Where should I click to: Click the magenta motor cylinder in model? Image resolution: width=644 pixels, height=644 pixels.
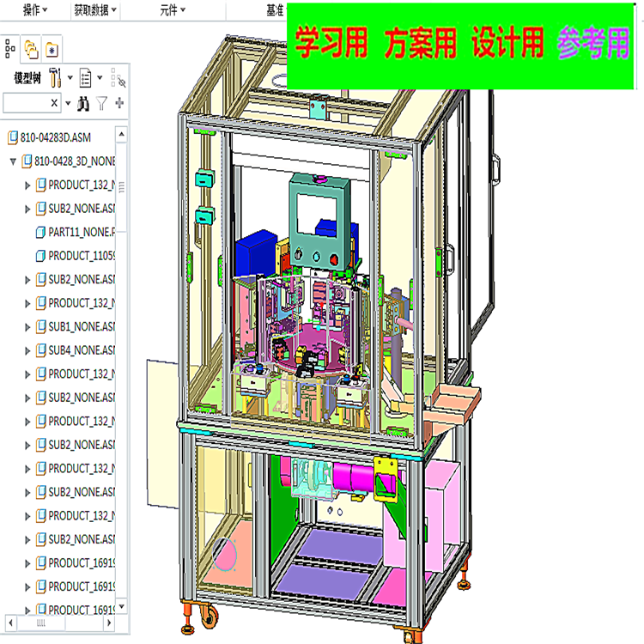[x=353, y=476]
